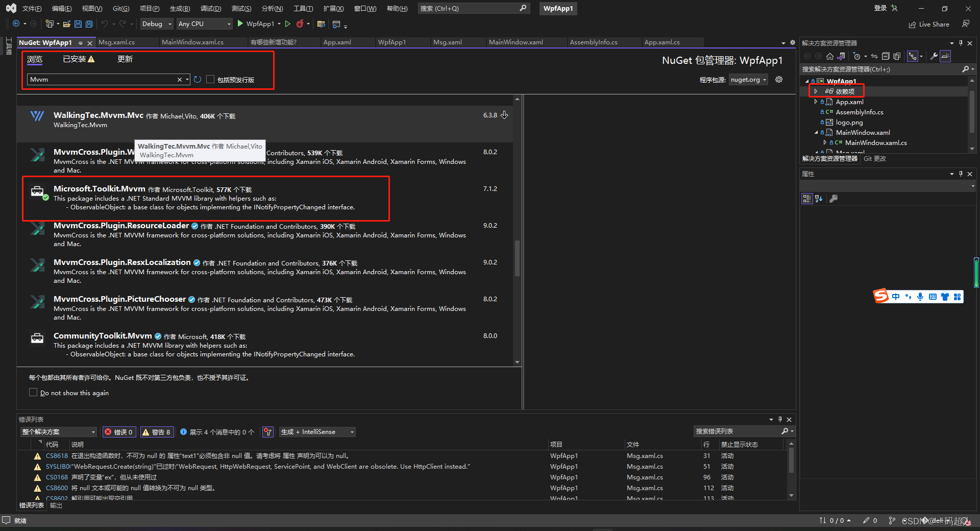
Task: Start without debugging using the hollow play icon
Action: [x=288, y=23]
